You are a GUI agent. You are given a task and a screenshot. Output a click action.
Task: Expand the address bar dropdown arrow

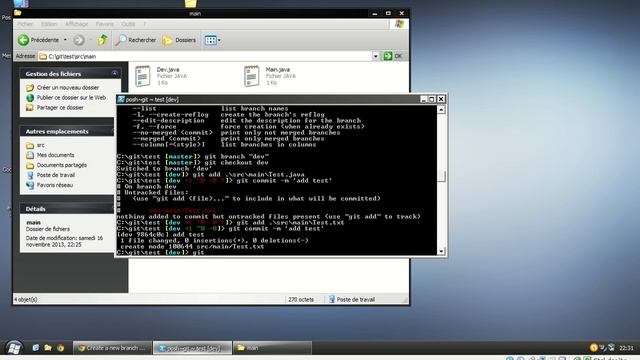376,56
